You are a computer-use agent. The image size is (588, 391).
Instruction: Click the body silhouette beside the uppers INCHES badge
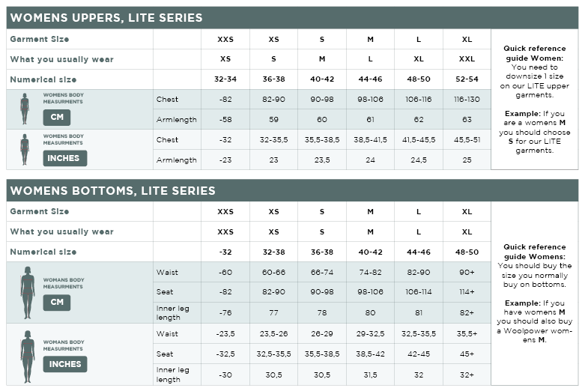[x=25, y=149]
